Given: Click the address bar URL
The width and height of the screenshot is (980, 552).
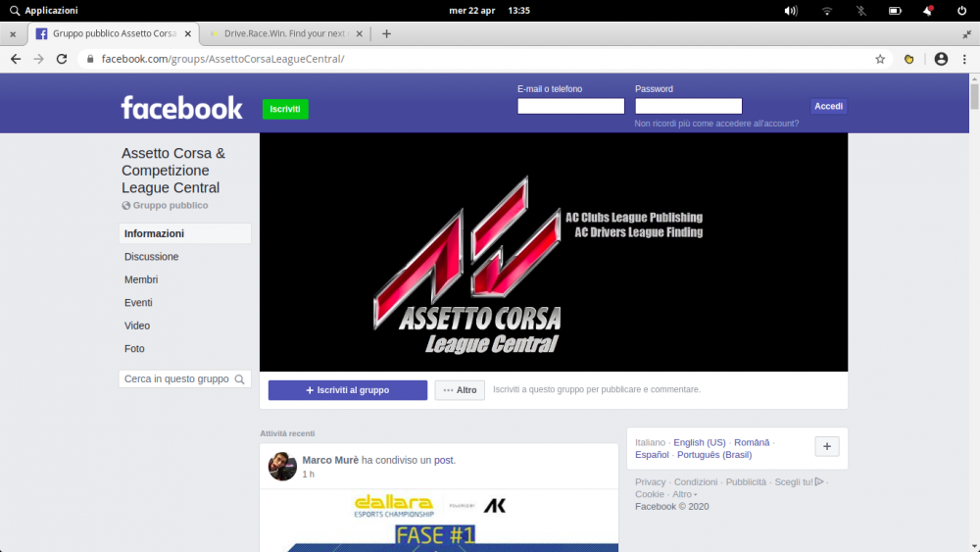Looking at the screenshot, I should click(x=223, y=59).
